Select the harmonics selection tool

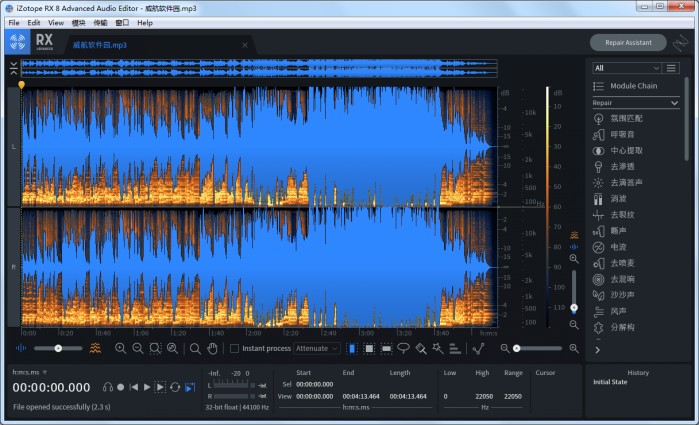455,348
